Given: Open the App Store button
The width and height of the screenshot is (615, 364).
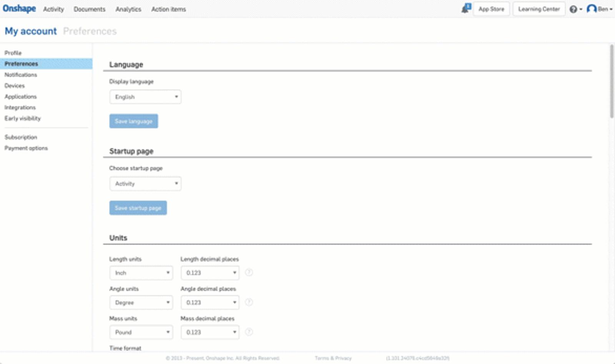Looking at the screenshot, I should (491, 9).
